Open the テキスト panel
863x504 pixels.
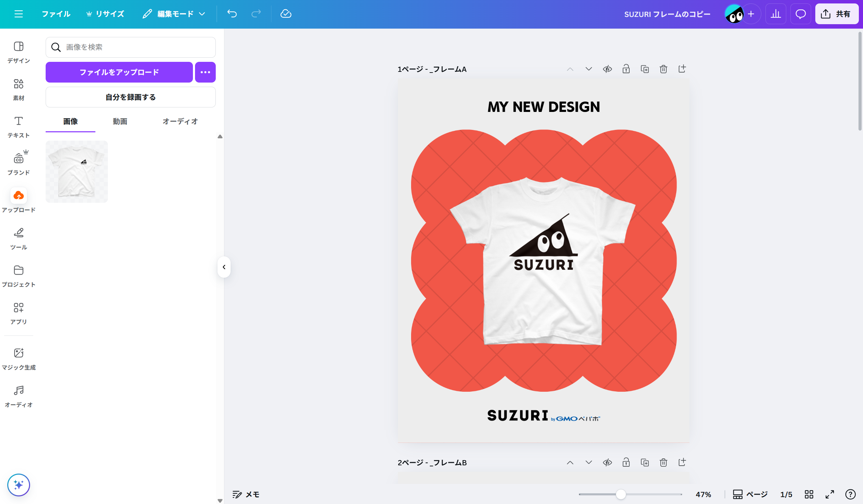(x=19, y=127)
